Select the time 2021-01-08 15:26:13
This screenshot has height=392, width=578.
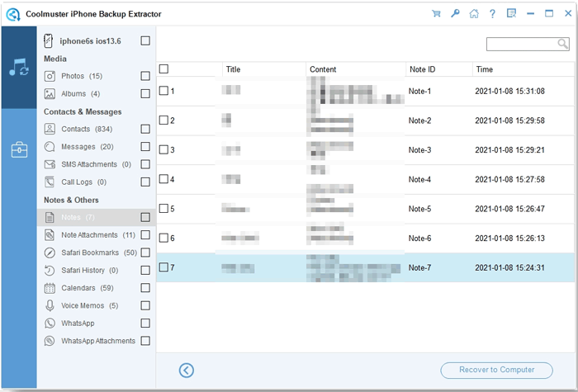[509, 239]
